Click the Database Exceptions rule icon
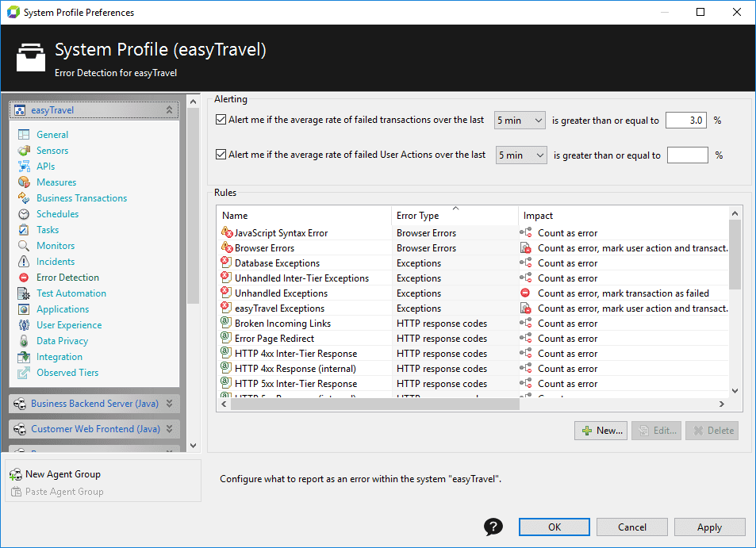 (226, 263)
